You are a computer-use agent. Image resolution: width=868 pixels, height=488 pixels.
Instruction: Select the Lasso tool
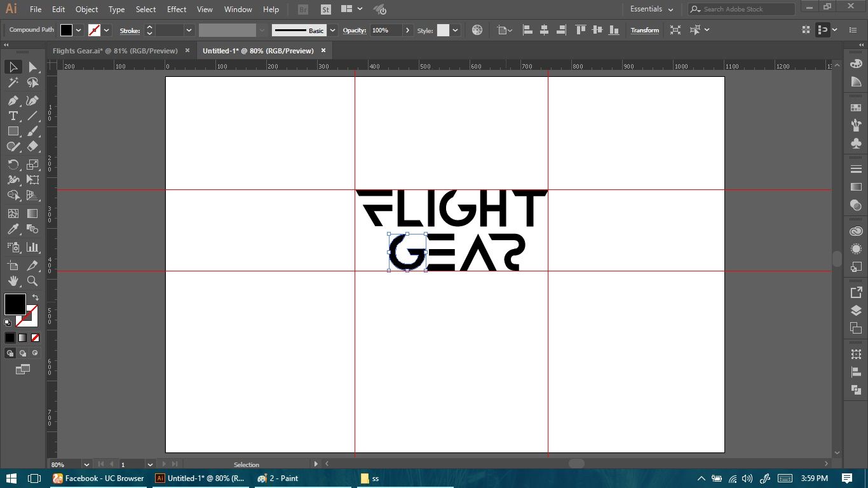pos(32,83)
